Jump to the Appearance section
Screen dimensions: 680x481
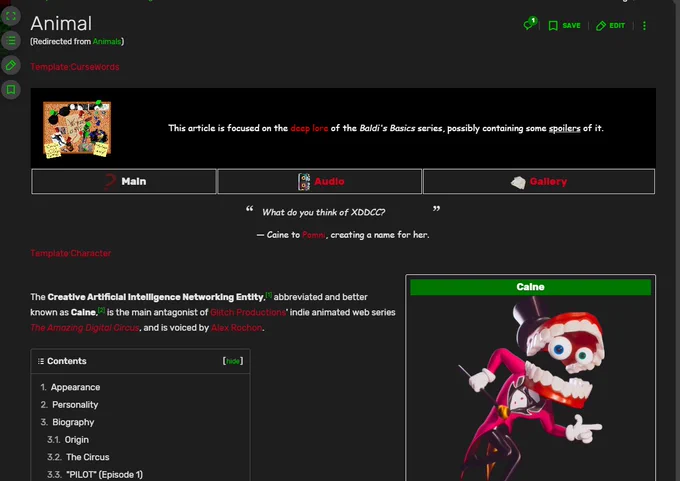coord(75,387)
